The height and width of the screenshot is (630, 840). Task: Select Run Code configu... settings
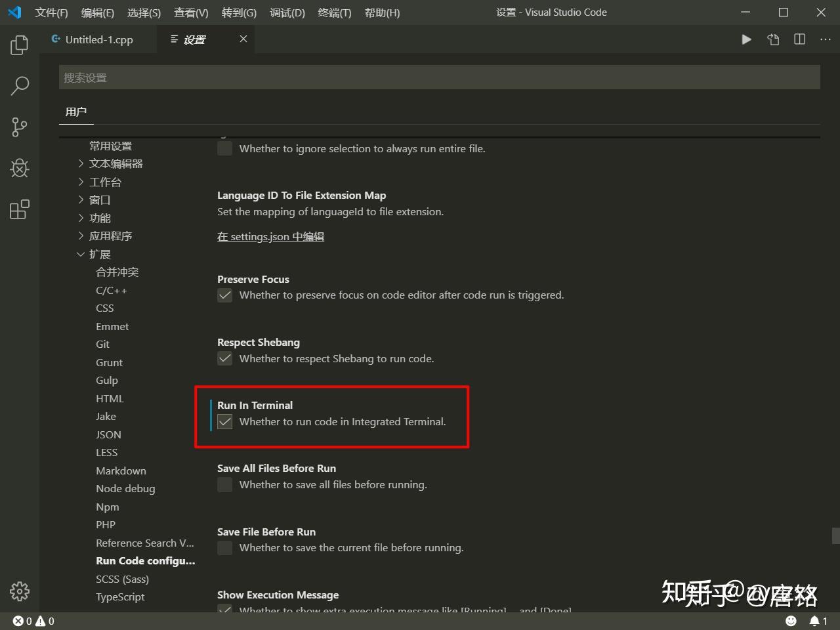146,560
